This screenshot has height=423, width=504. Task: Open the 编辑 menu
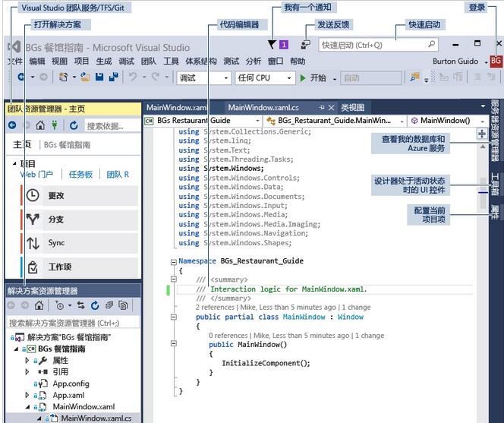point(37,61)
